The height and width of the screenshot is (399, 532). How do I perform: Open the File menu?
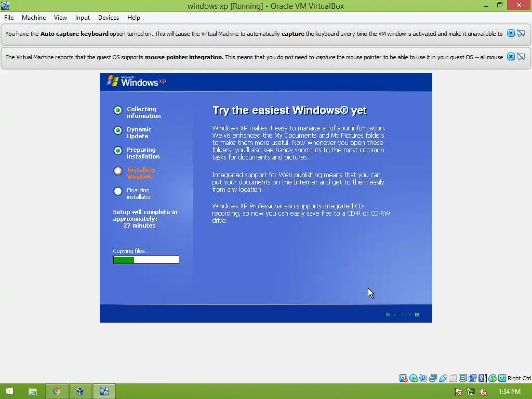(9, 18)
